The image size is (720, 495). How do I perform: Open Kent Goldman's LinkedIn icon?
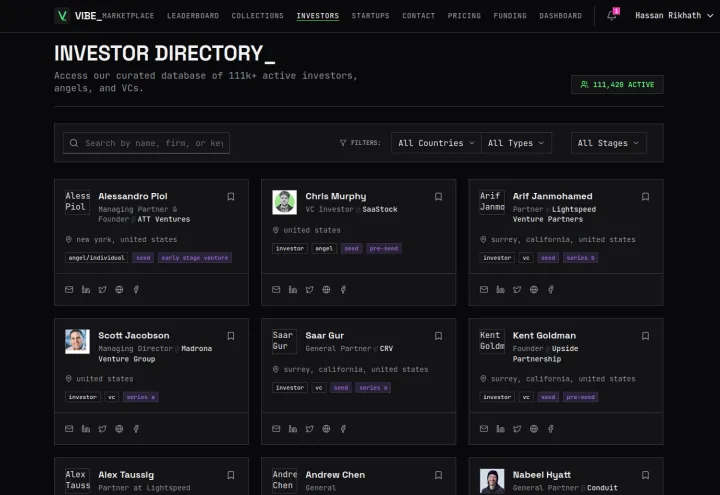pos(501,428)
